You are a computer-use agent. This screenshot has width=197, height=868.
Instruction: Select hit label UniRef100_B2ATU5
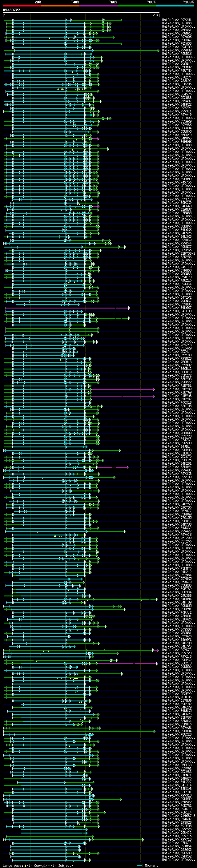[x=176, y=406]
